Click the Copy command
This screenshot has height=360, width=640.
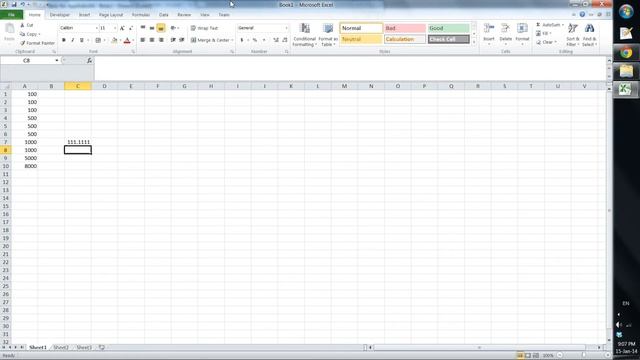tap(30, 34)
